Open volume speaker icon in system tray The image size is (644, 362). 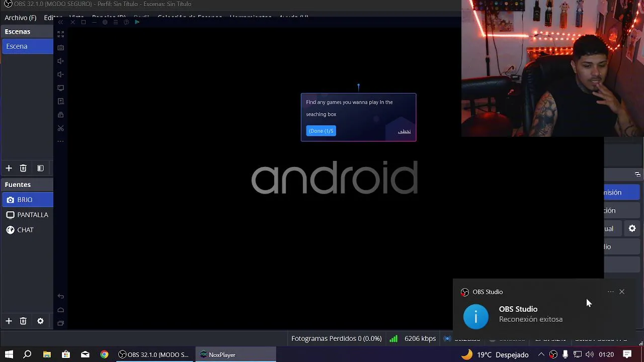tap(590, 354)
